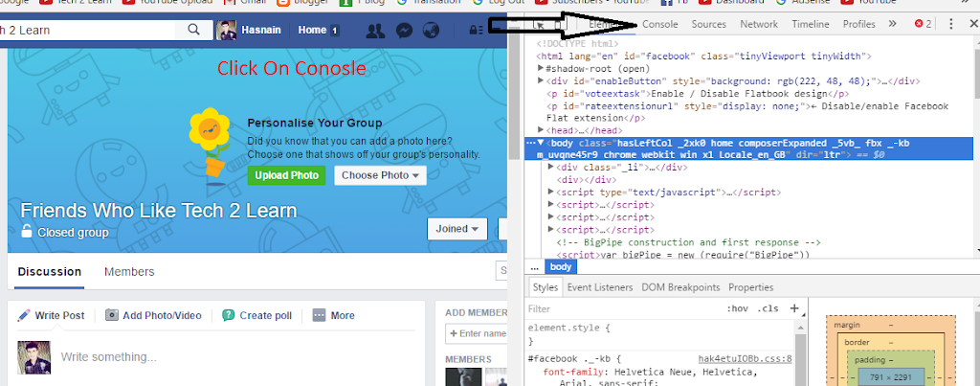Switch to the Sources tab
This screenshot has width=980, height=386.
pyautogui.click(x=709, y=24)
